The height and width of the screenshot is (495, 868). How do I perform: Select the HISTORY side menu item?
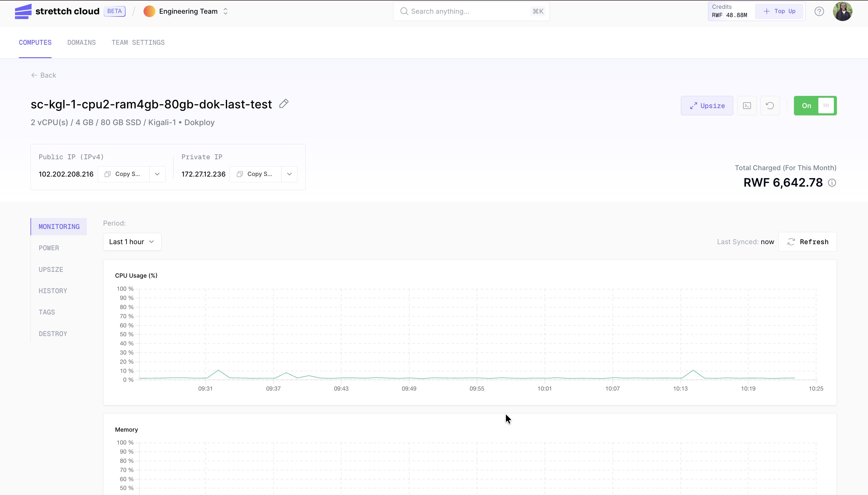(53, 291)
